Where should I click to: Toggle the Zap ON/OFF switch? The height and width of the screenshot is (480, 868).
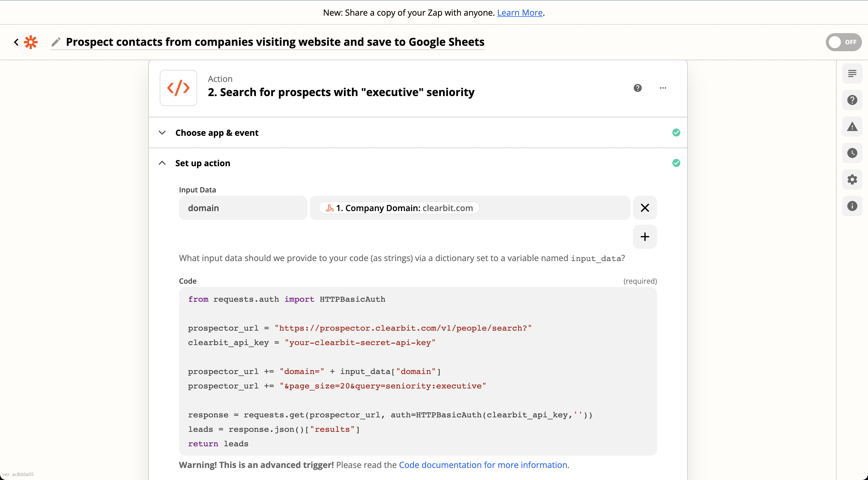click(843, 42)
